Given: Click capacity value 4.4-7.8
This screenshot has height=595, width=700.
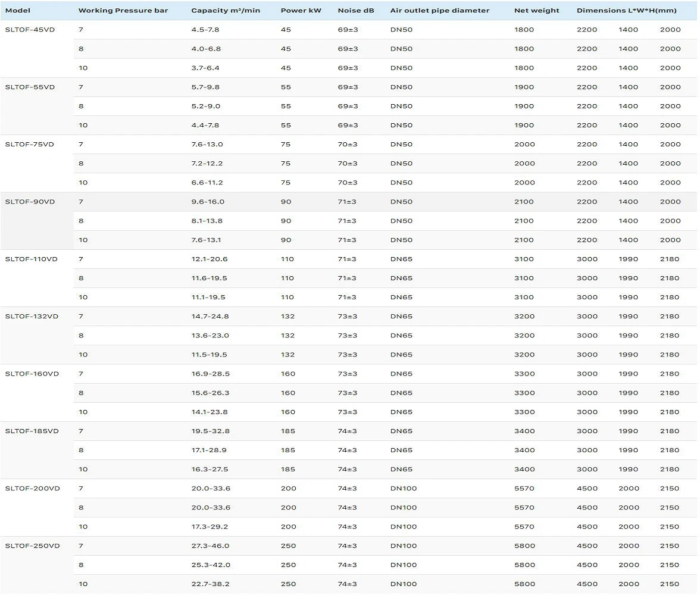Looking at the screenshot, I should 205,126.
